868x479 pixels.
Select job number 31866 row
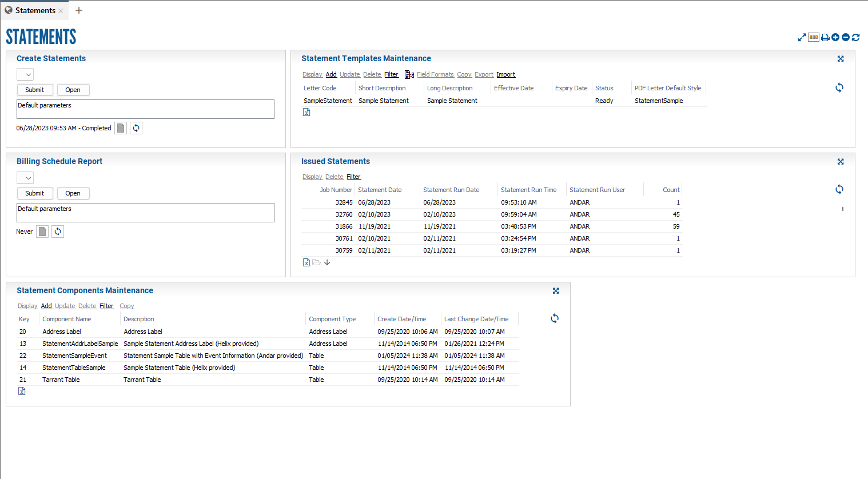click(x=492, y=226)
